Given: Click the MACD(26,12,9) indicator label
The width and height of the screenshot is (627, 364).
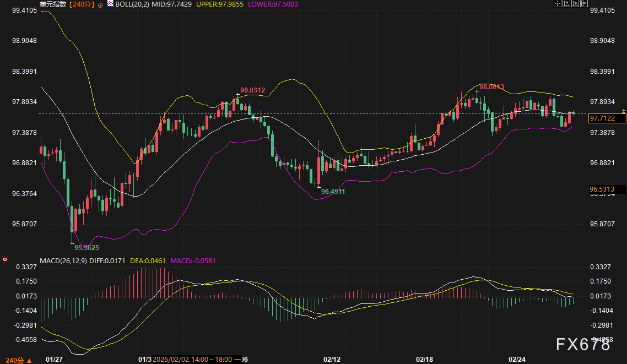Looking at the screenshot, I should [x=62, y=260].
